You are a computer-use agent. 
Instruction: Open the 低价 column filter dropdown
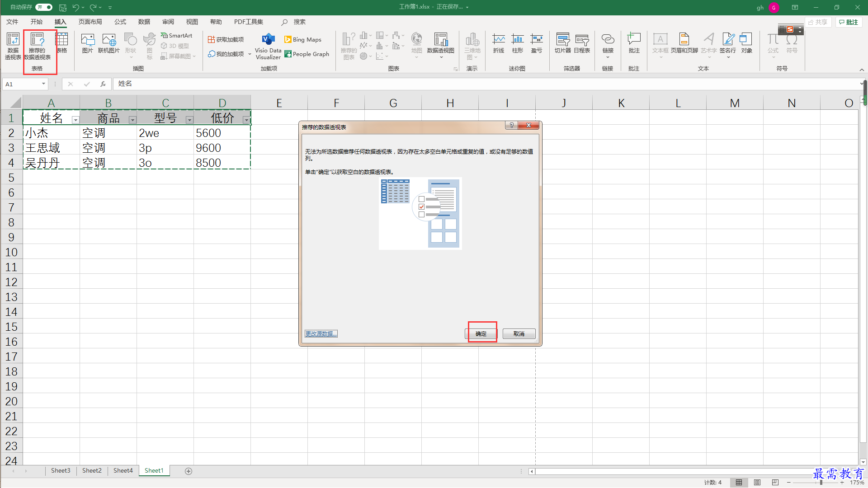point(246,120)
